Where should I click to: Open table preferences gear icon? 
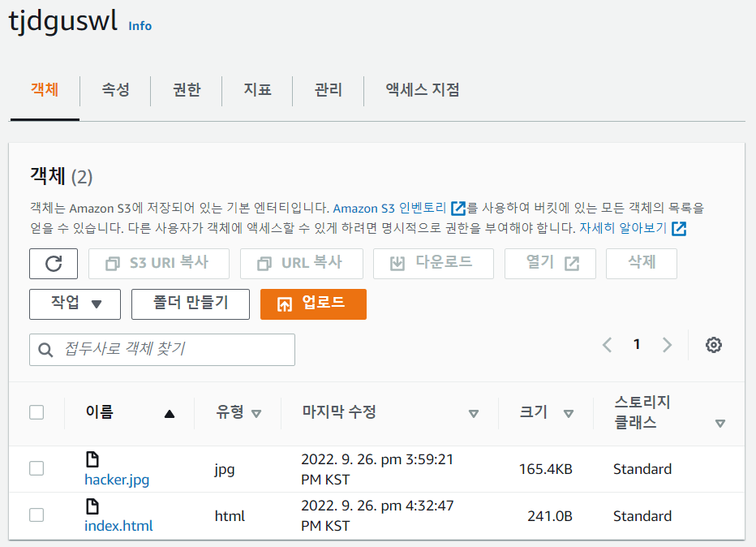[714, 345]
